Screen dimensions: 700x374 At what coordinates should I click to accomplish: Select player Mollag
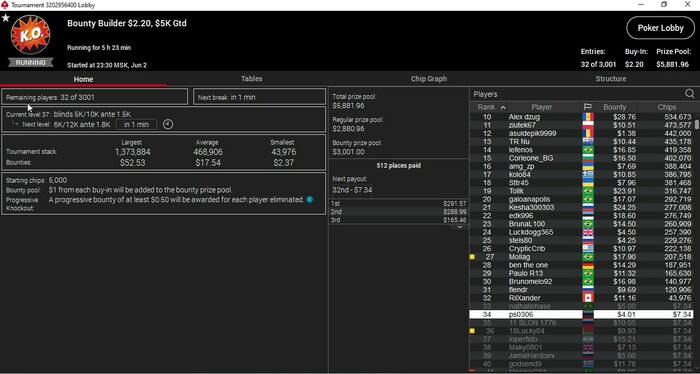(581, 257)
